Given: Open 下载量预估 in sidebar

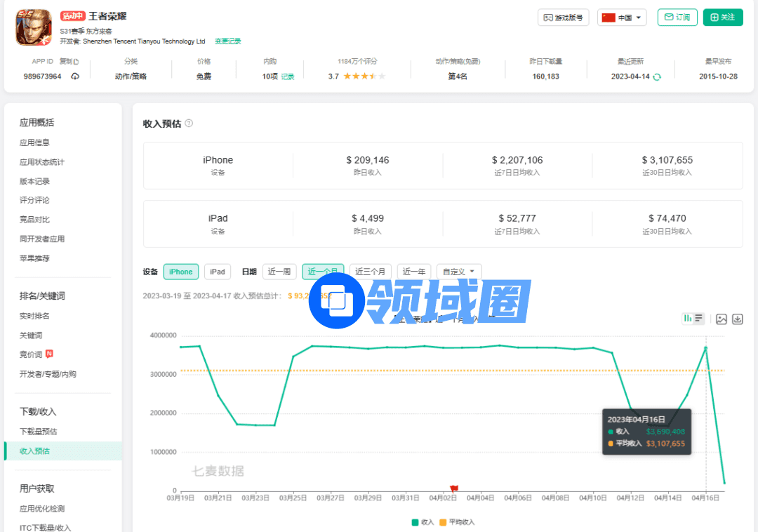Looking at the screenshot, I should coord(39,432).
